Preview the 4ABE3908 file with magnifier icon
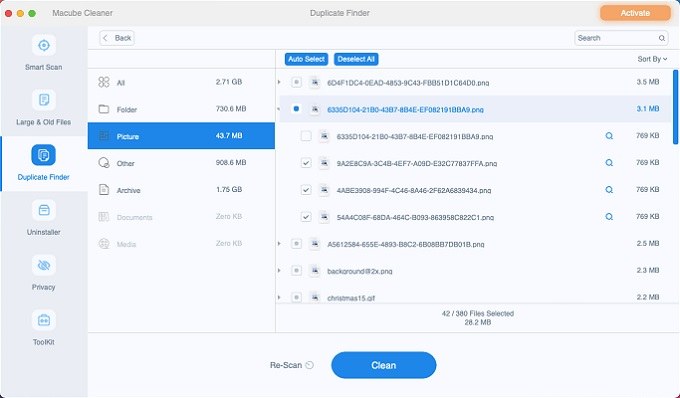 609,190
